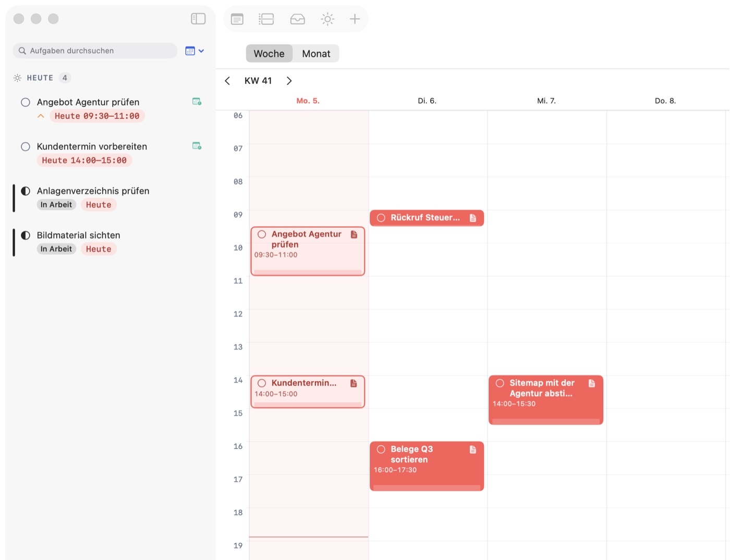Open the list view toolbar icon
Screen dimensions: 730x560
266,19
